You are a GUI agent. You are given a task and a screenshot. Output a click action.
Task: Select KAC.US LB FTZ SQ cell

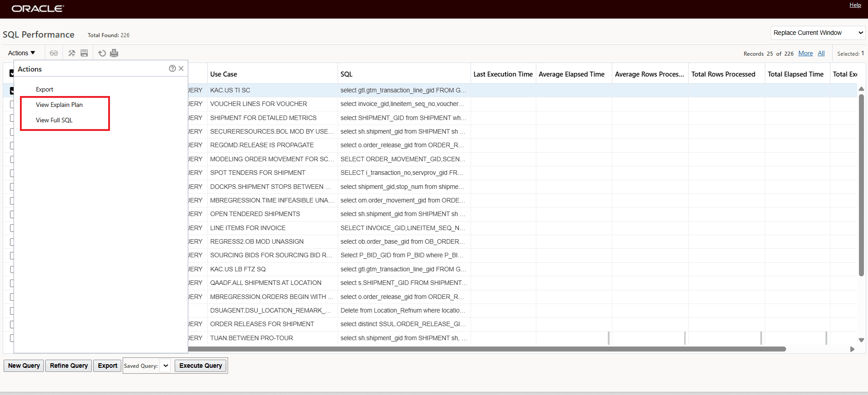(x=272, y=269)
